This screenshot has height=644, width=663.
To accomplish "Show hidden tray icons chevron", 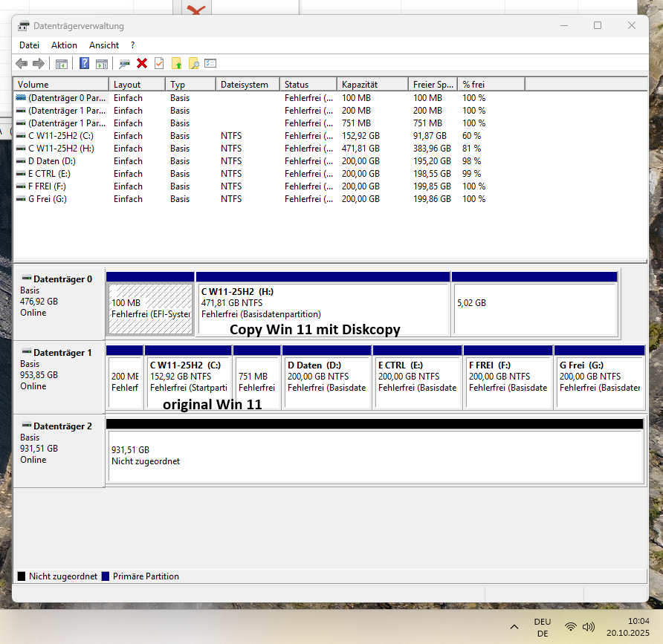I will [x=514, y=627].
